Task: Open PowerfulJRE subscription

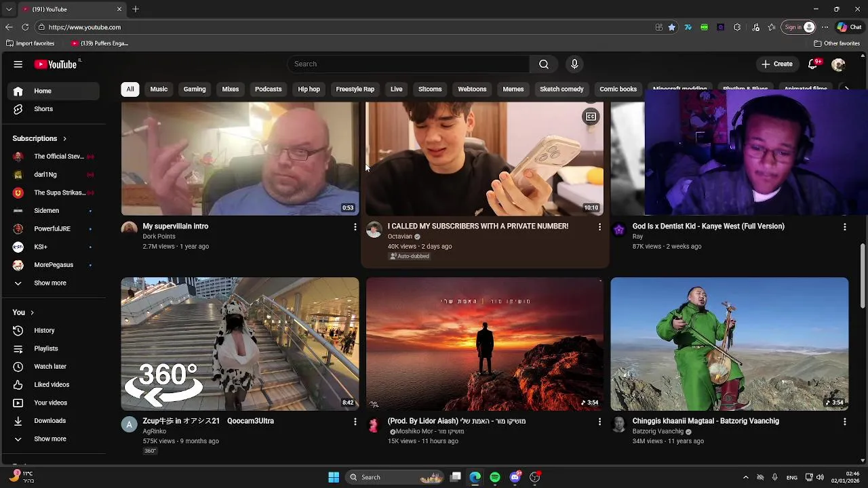Action: (x=54, y=229)
